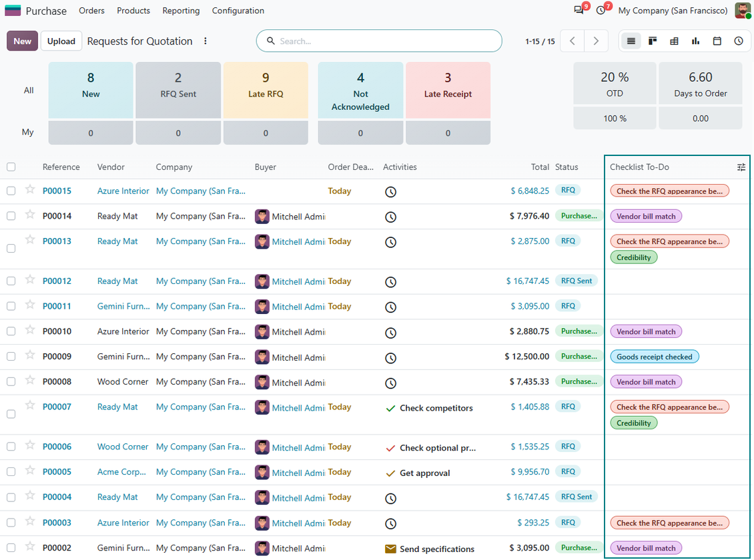Open the actions menu next to Requests for Quotation
The image size is (754, 560).
(x=206, y=41)
